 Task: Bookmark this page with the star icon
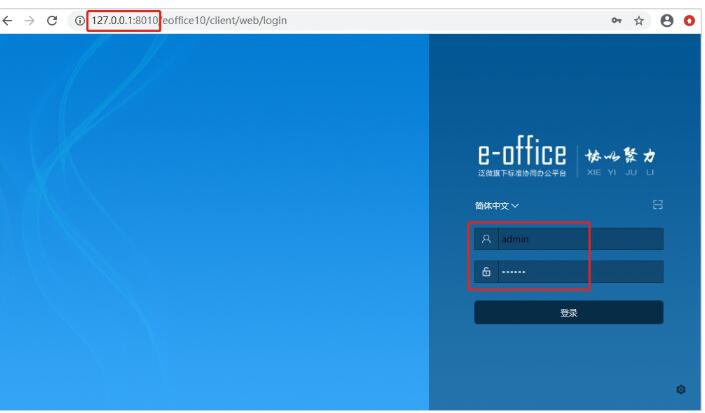(639, 21)
